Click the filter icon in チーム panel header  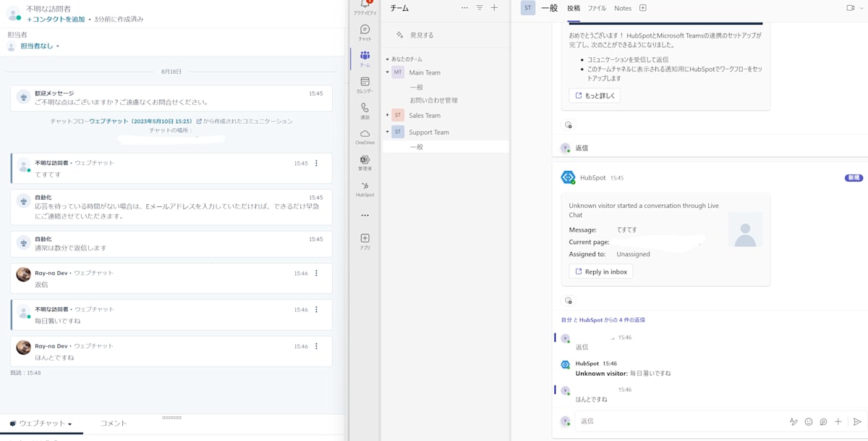pos(480,8)
